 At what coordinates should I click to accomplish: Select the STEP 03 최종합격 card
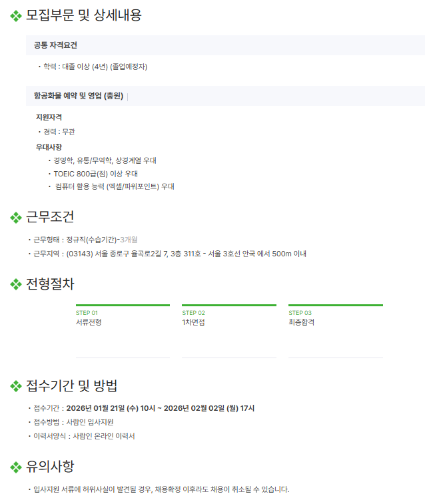tap(335, 331)
